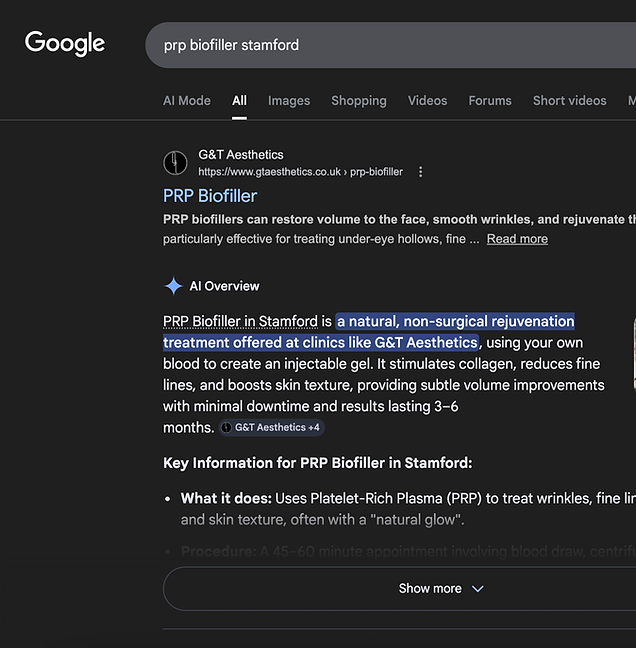The height and width of the screenshot is (648, 636).
Task: Open the Images tab
Action: tap(289, 100)
